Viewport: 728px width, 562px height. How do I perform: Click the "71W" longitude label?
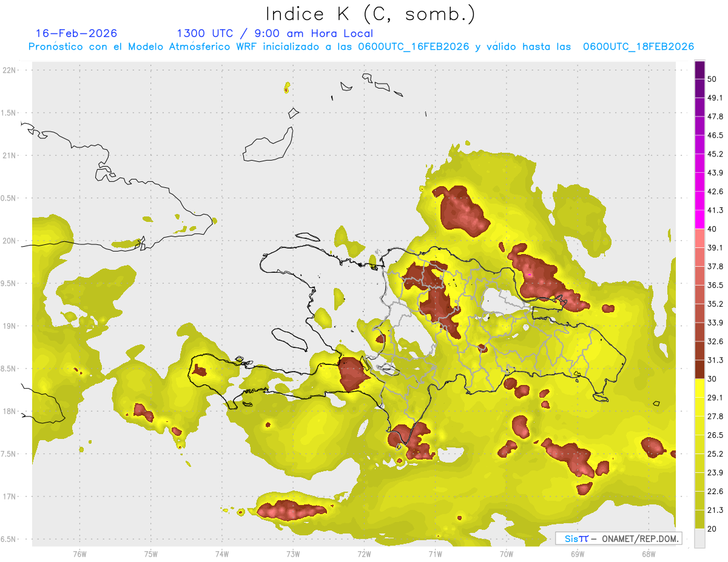[435, 554]
